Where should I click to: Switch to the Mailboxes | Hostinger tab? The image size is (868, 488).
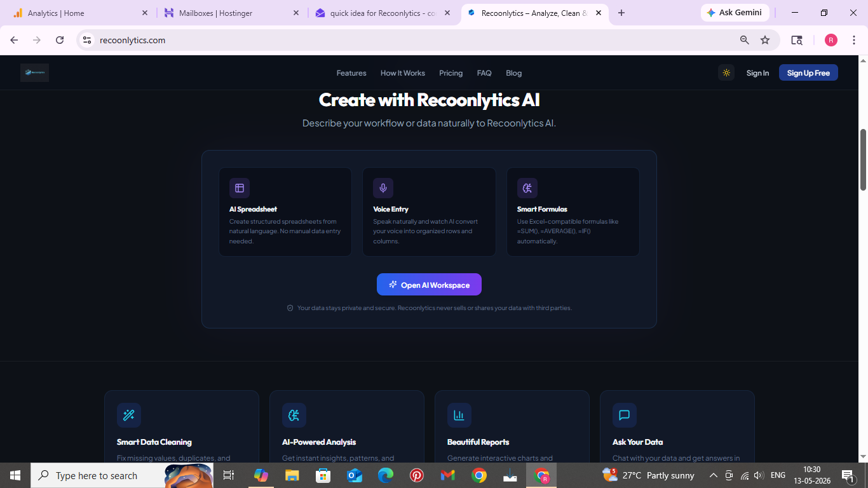click(231, 13)
